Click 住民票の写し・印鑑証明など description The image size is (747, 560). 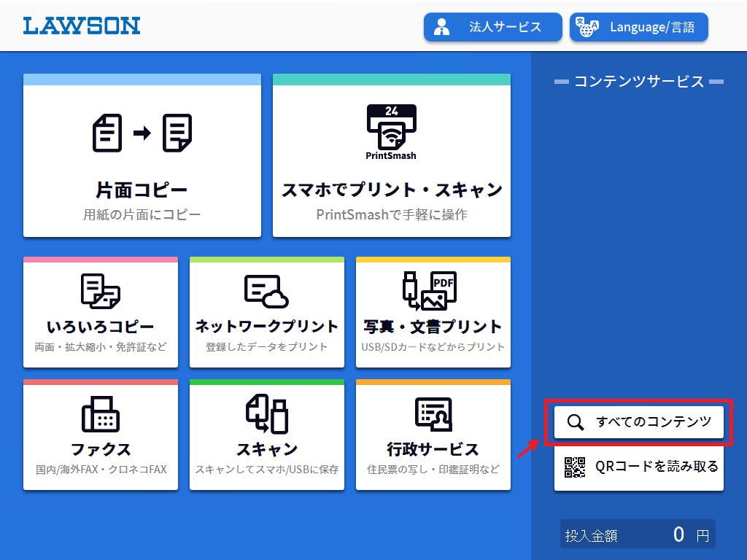click(x=433, y=470)
